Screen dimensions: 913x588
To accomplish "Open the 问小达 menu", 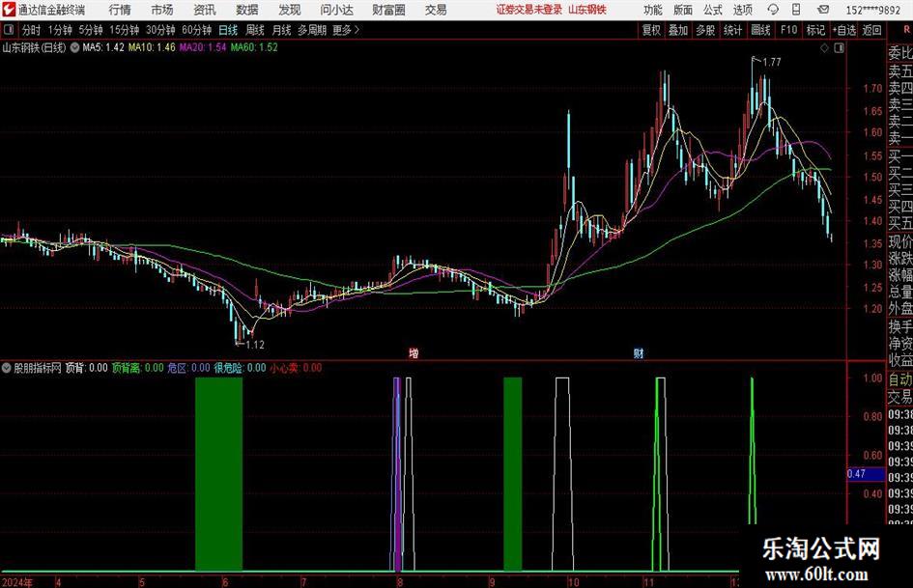I will (336, 10).
